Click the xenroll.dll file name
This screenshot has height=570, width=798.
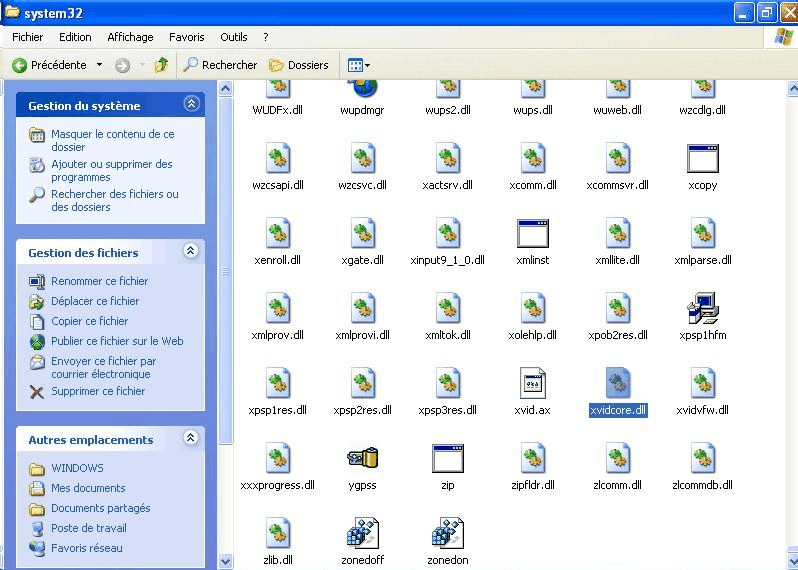(277, 260)
